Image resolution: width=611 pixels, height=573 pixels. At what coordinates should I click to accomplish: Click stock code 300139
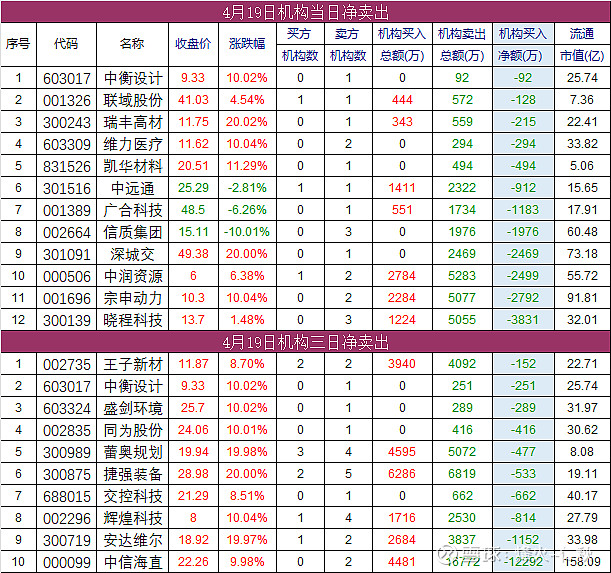(x=67, y=321)
